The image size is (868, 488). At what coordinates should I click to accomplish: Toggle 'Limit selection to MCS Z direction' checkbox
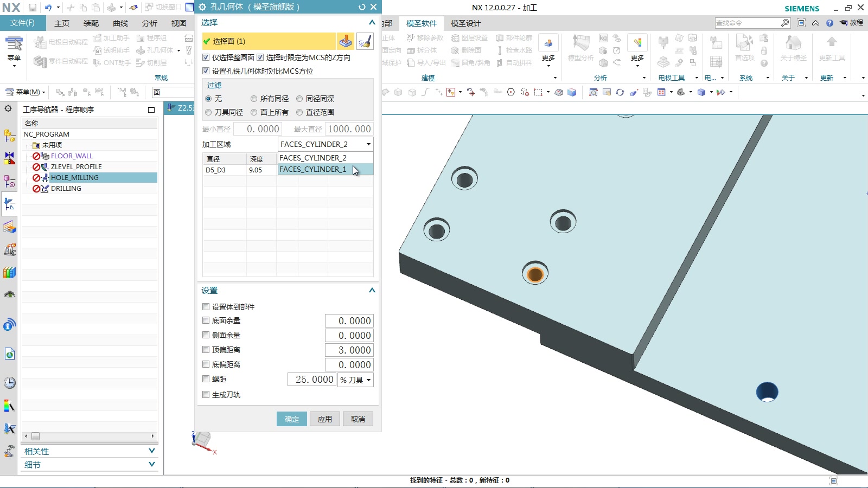point(260,57)
